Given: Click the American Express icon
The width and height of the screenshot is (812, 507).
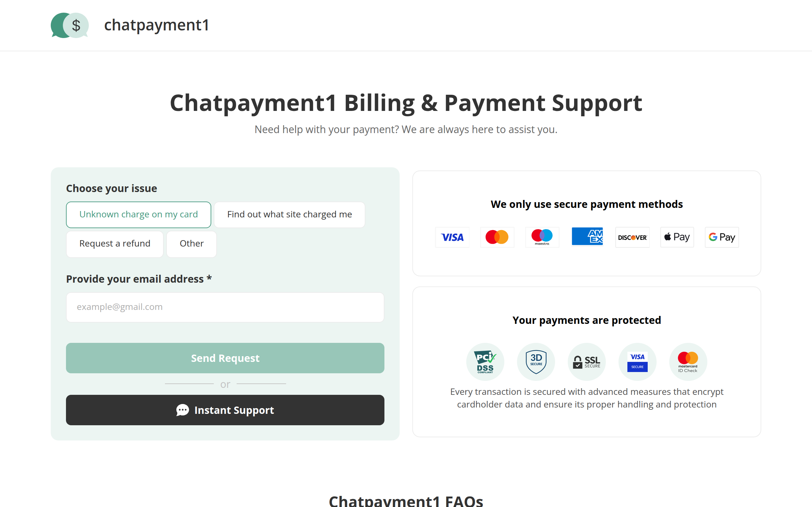Looking at the screenshot, I should pos(587,236).
